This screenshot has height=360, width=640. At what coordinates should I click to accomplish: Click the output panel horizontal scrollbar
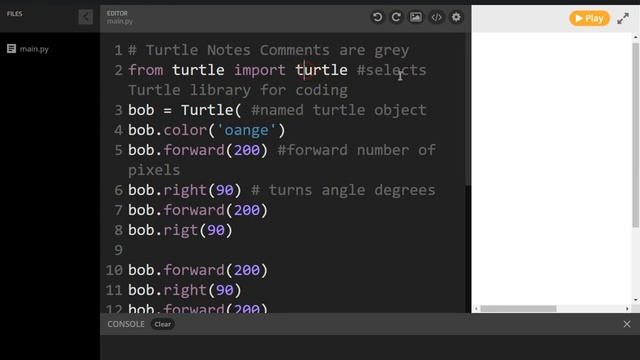518,309
